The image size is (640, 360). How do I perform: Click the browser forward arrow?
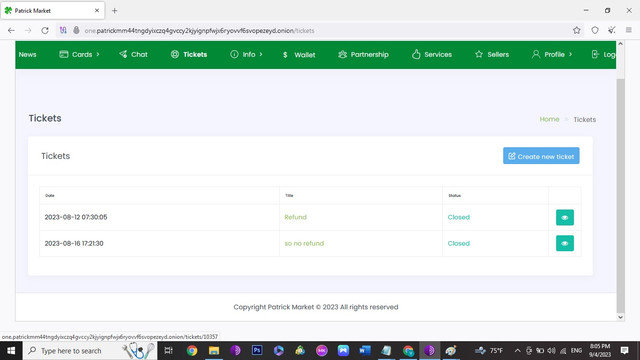tap(28, 31)
